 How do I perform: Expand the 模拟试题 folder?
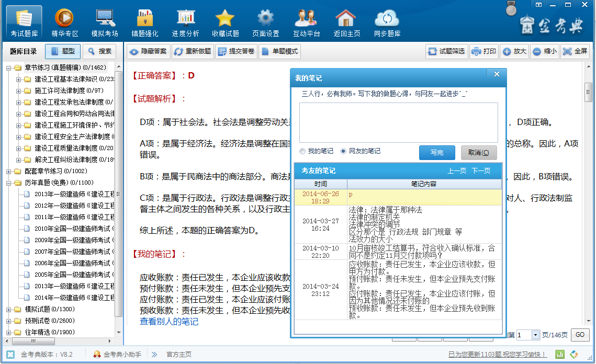pos(8,310)
